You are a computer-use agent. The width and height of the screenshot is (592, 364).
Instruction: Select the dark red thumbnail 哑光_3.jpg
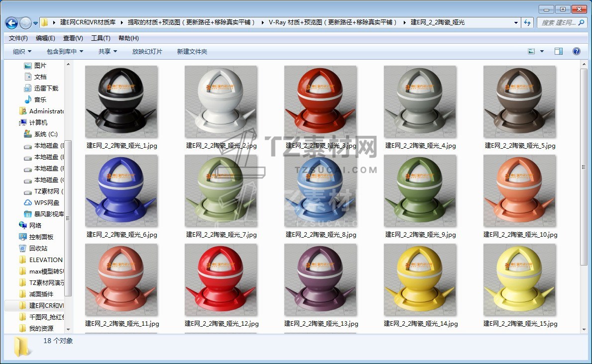[x=320, y=101]
